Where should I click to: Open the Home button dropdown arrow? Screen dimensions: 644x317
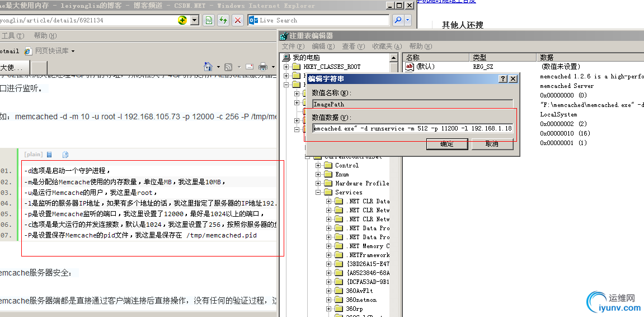(x=218, y=67)
